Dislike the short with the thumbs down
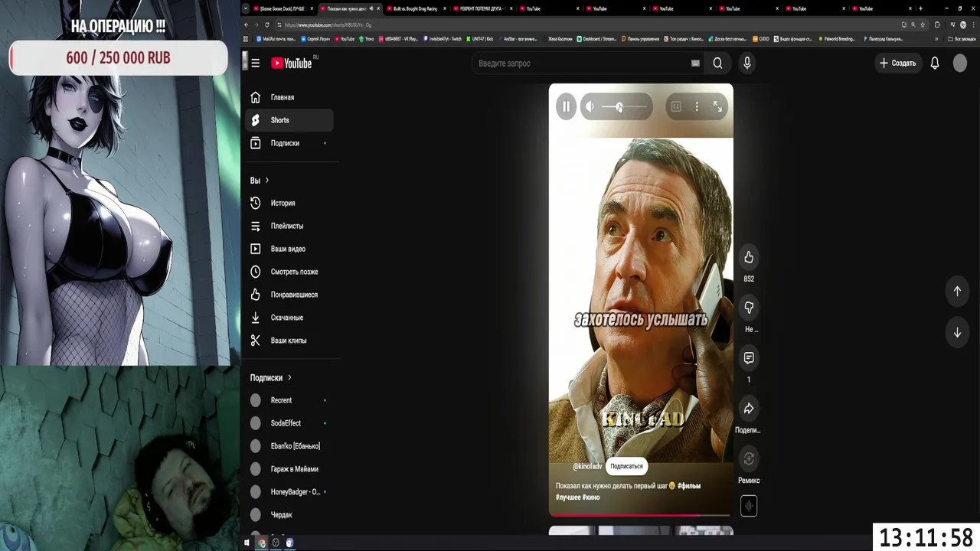Screen dimensions: 980x551 pos(749,308)
